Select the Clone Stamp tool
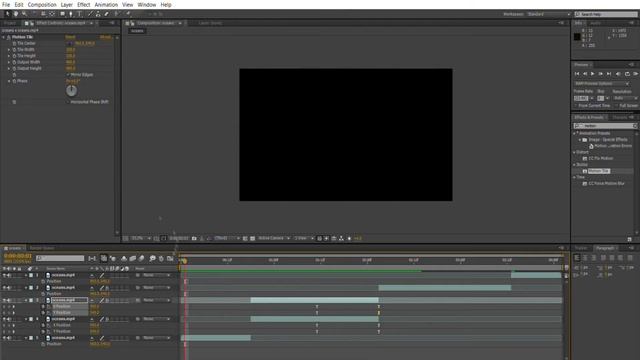This screenshot has height=360, width=640. click(x=98, y=13)
